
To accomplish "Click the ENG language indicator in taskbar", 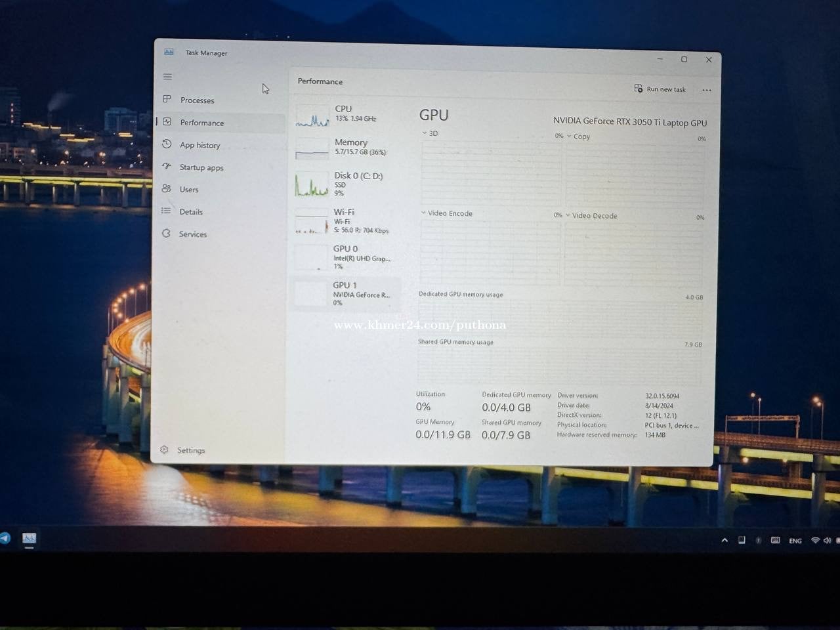I will pyautogui.click(x=795, y=541).
